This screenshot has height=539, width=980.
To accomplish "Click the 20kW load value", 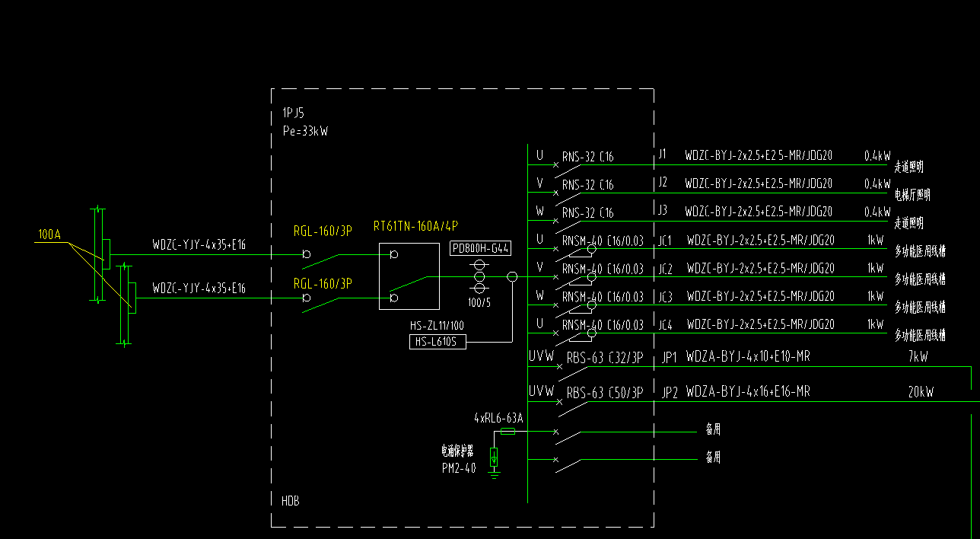I will (920, 392).
